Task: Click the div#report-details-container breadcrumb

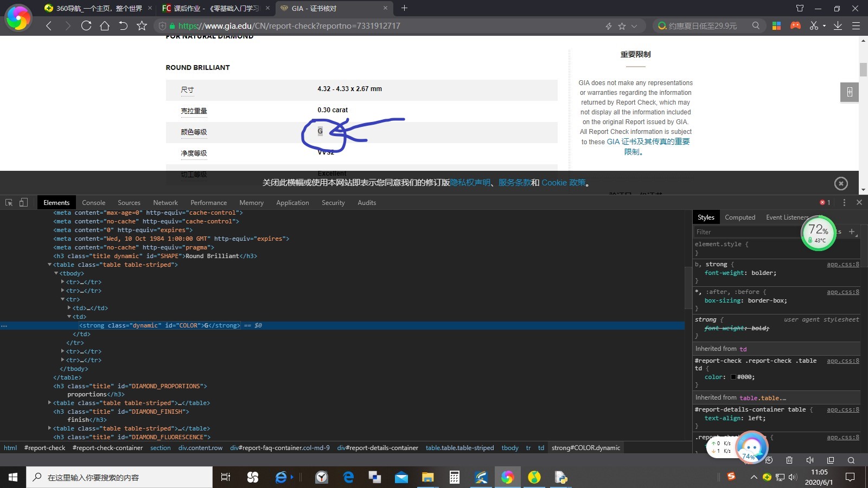Action: point(378,448)
